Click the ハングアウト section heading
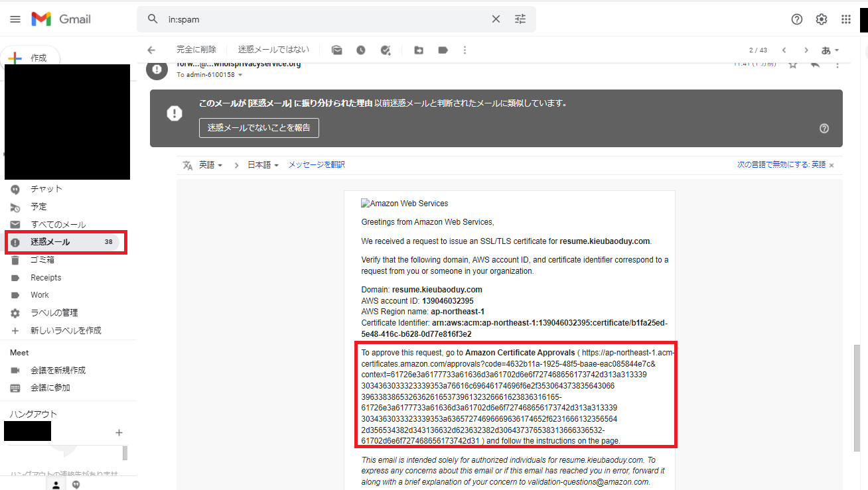The image size is (868, 490). click(33, 414)
